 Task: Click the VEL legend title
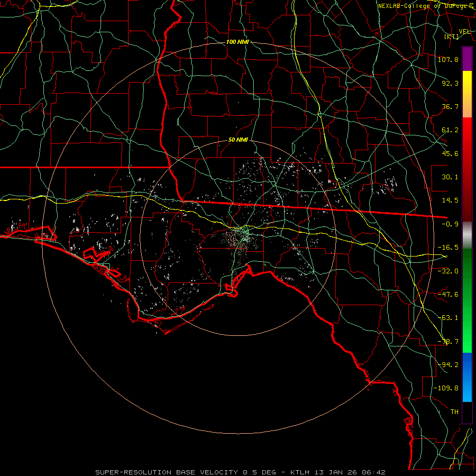tap(464, 32)
